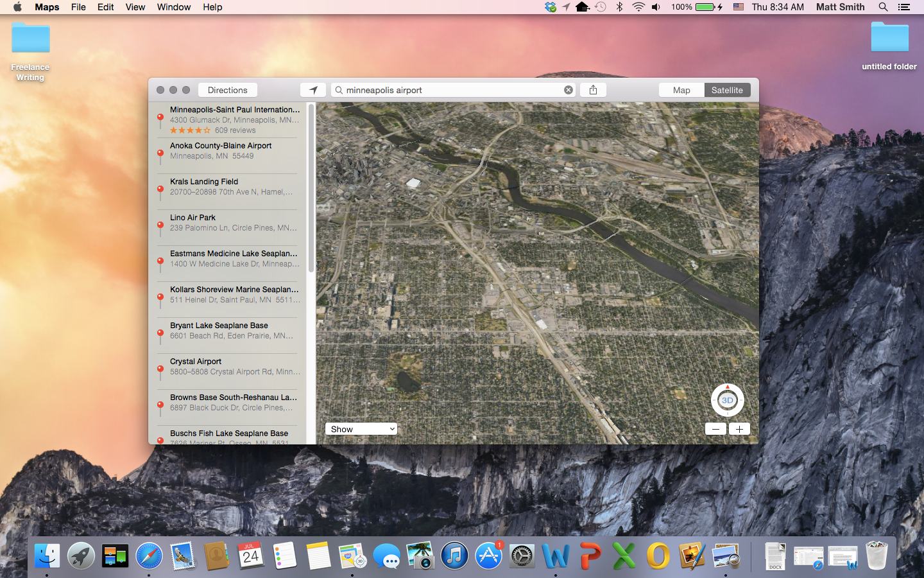Click the Directions button
This screenshot has width=924, height=578.
point(227,90)
